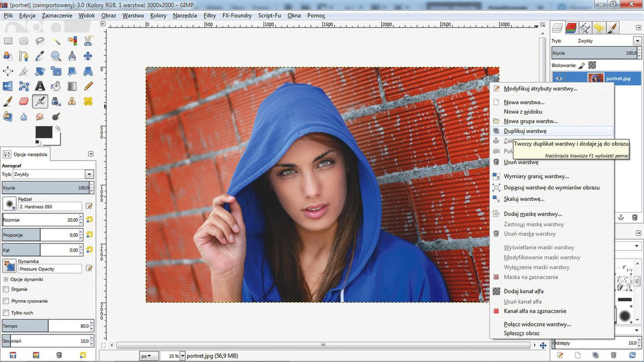Enable the Drgania checkbox
Viewport: 644px width, 362px height.
(x=6, y=289)
